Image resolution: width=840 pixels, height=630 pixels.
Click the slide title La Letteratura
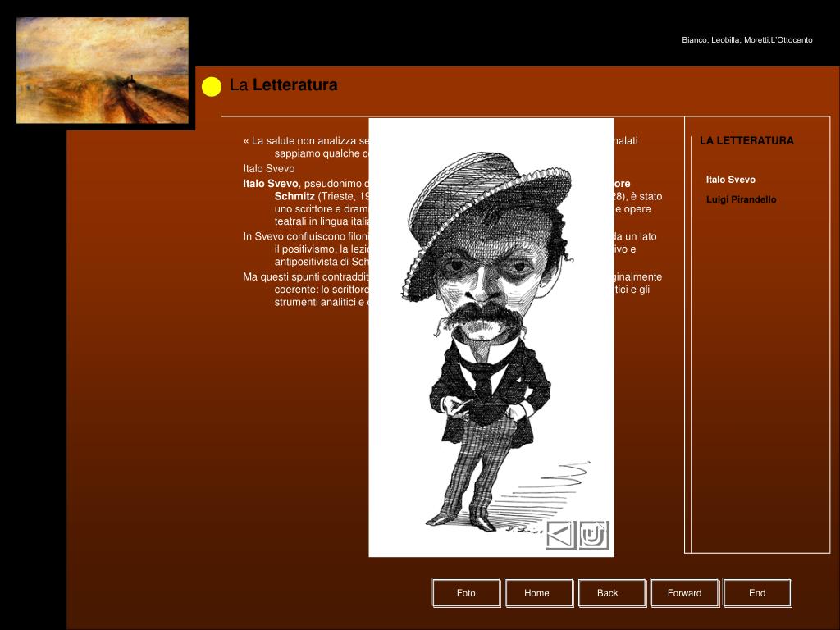(x=283, y=85)
